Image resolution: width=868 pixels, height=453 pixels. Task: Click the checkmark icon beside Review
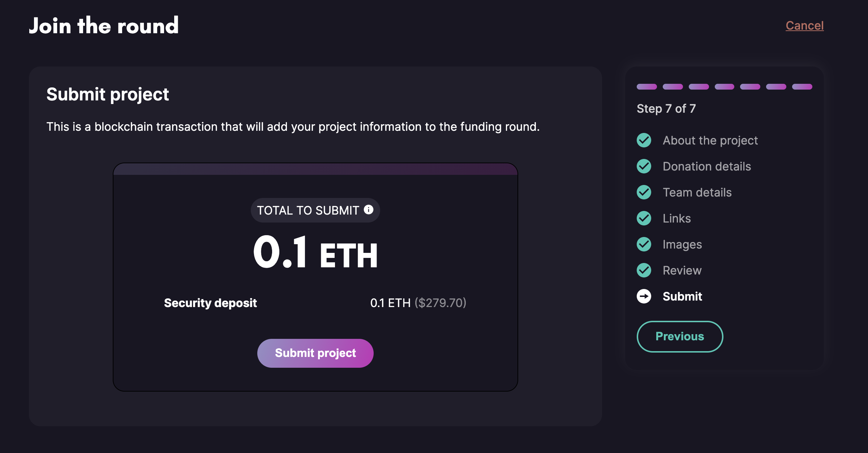644,270
